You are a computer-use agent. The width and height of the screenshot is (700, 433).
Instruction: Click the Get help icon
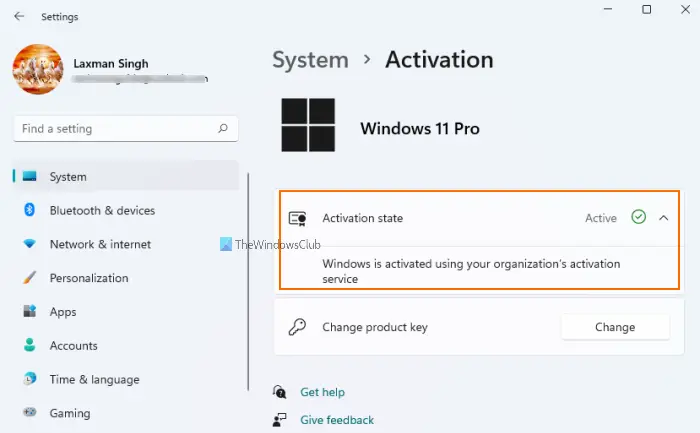279,392
